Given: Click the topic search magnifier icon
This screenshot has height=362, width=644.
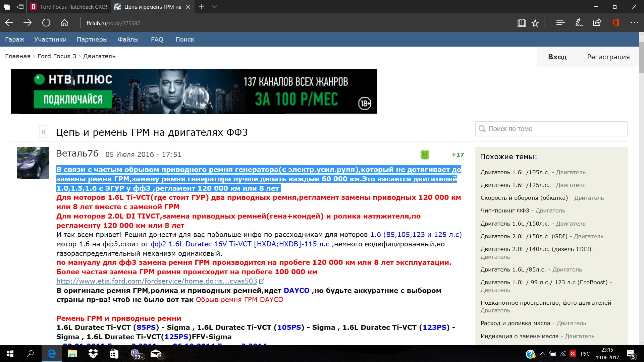Looking at the screenshot, I should (482, 129).
